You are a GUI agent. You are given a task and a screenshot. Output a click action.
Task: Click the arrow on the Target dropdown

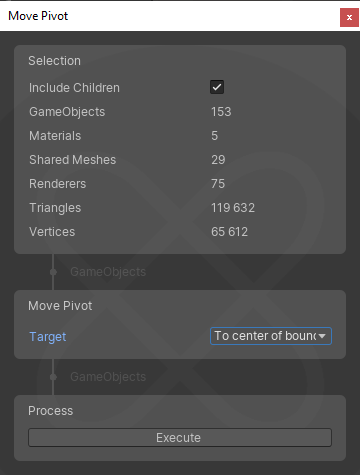point(322,336)
